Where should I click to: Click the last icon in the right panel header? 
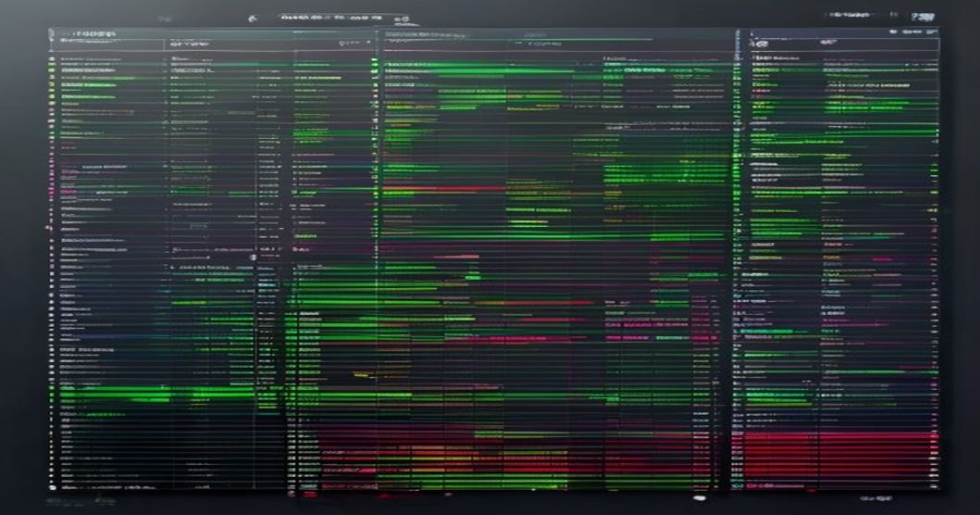click(x=933, y=31)
